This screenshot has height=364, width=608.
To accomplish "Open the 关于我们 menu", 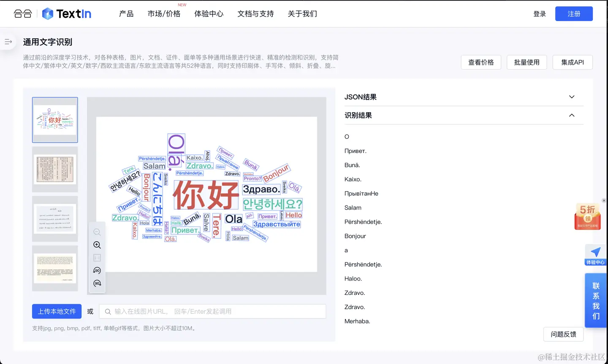I will pyautogui.click(x=302, y=14).
